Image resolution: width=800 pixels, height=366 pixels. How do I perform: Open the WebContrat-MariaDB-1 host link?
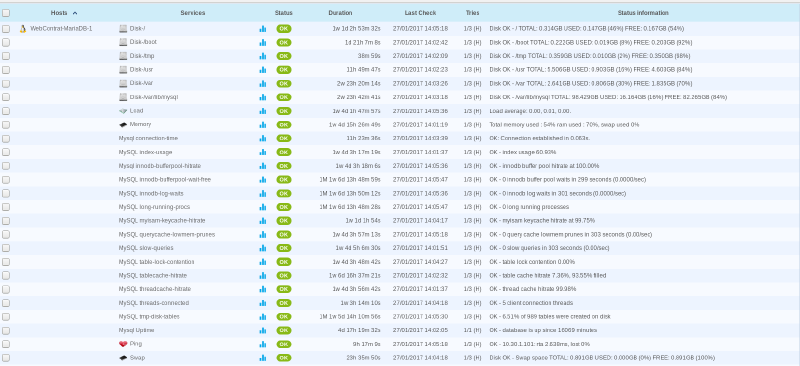[61, 29]
